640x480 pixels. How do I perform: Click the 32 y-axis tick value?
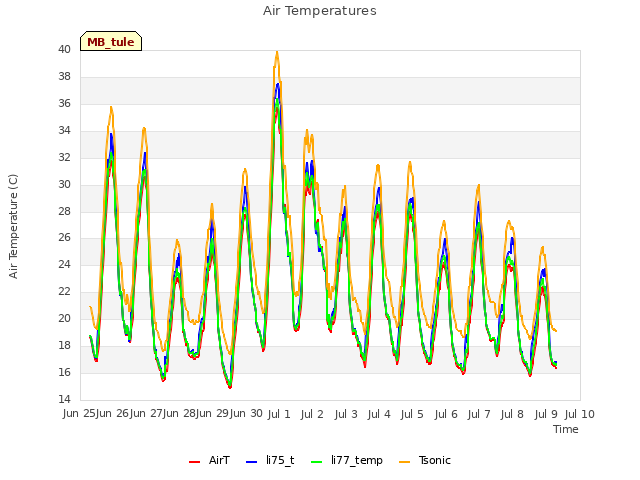(x=64, y=157)
